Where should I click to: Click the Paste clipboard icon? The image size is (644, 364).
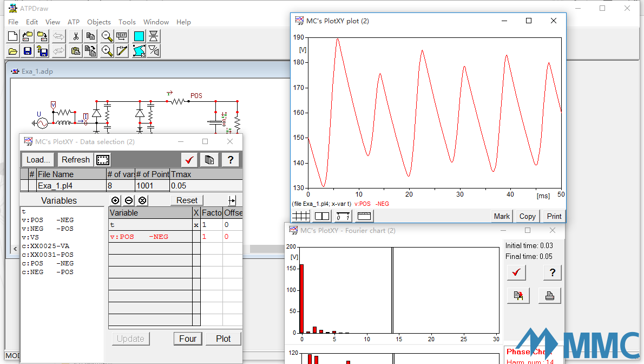point(76,51)
